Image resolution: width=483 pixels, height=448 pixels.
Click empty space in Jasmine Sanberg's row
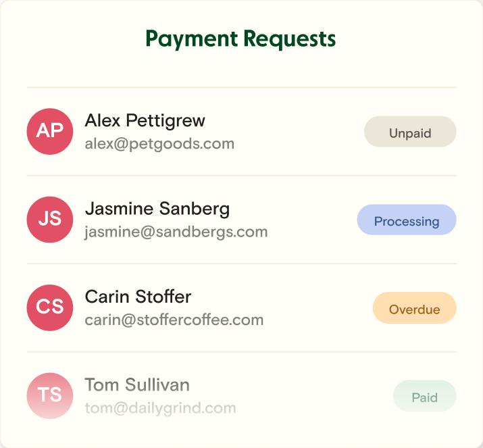[x=311, y=220]
